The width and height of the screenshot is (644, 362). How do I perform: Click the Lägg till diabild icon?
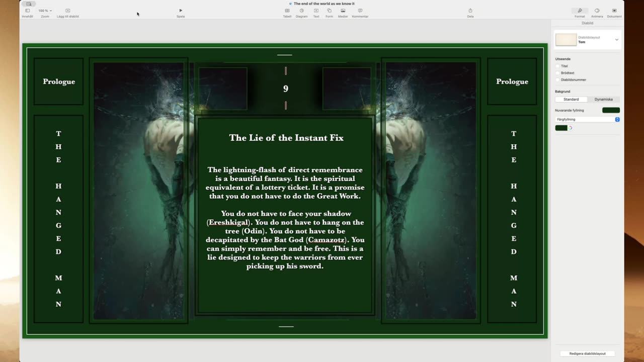click(x=68, y=11)
